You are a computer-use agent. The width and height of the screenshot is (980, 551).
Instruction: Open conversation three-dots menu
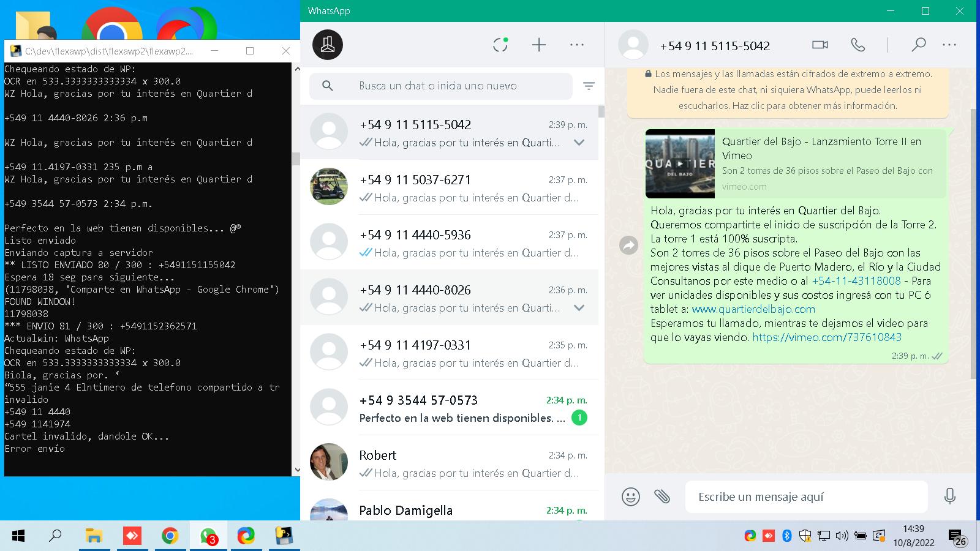coord(949,45)
